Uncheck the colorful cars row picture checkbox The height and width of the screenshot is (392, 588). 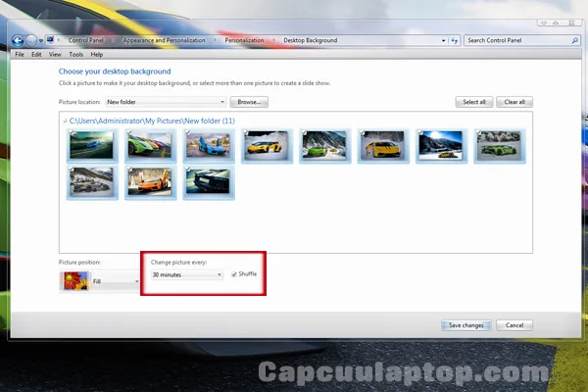tap(129, 132)
